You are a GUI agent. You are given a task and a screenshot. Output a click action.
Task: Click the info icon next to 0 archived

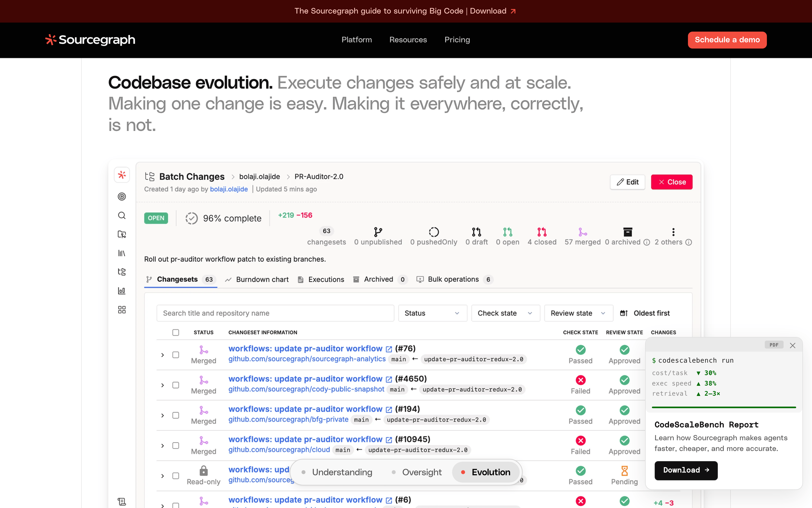coord(646,242)
